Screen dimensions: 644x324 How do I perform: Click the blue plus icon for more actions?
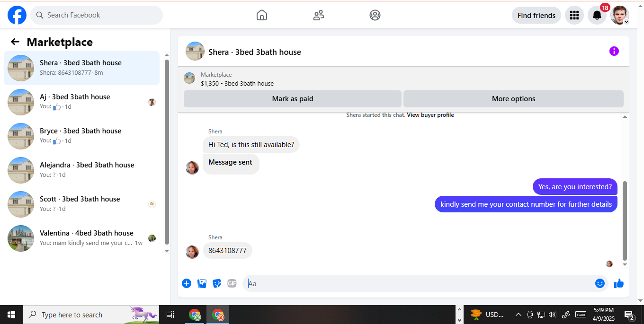pyautogui.click(x=187, y=283)
